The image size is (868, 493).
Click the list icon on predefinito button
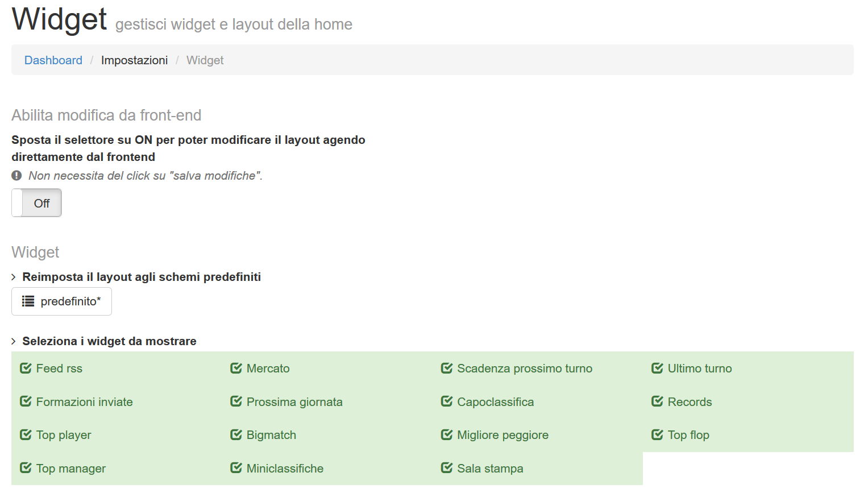tap(28, 301)
